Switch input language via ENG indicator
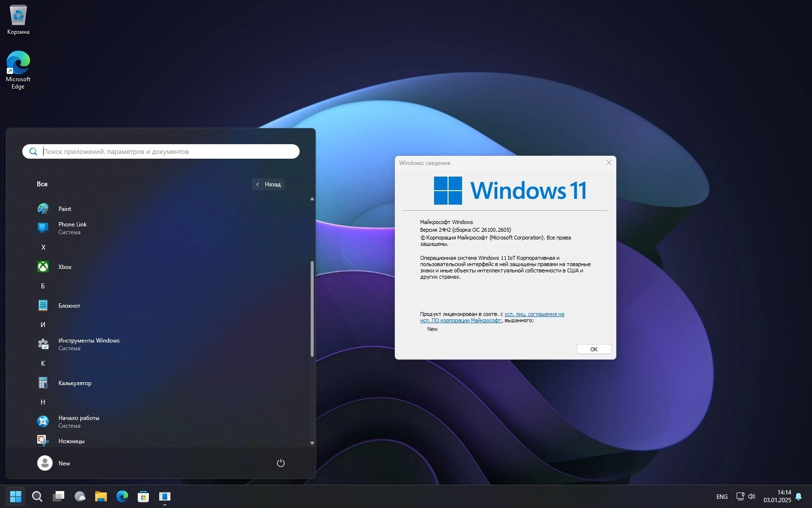The width and height of the screenshot is (812, 508). coord(722,497)
